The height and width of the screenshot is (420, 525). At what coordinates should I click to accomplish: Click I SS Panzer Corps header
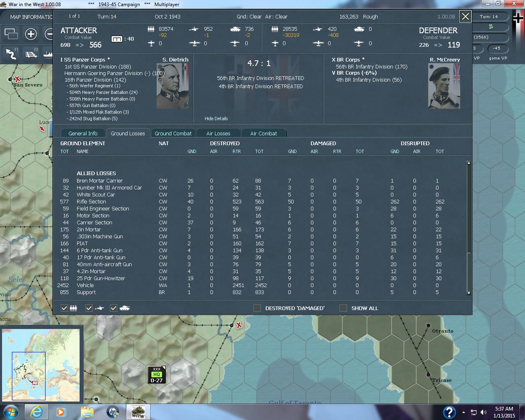pyautogui.click(x=85, y=59)
